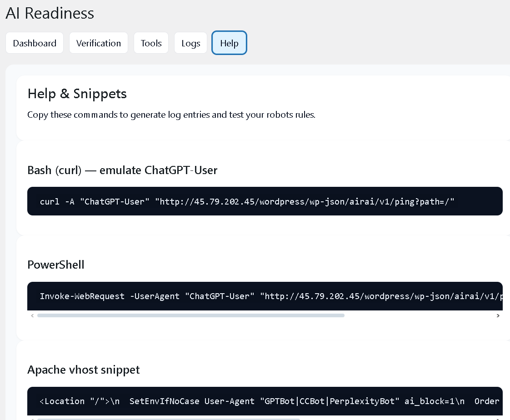Go to the Tools tab
Image resolution: width=510 pixels, height=420 pixels.
coord(151,43)
